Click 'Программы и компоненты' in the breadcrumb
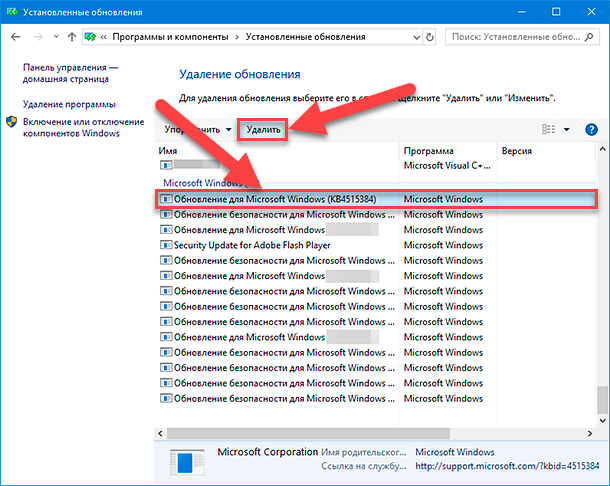 (x=170, y=37)
